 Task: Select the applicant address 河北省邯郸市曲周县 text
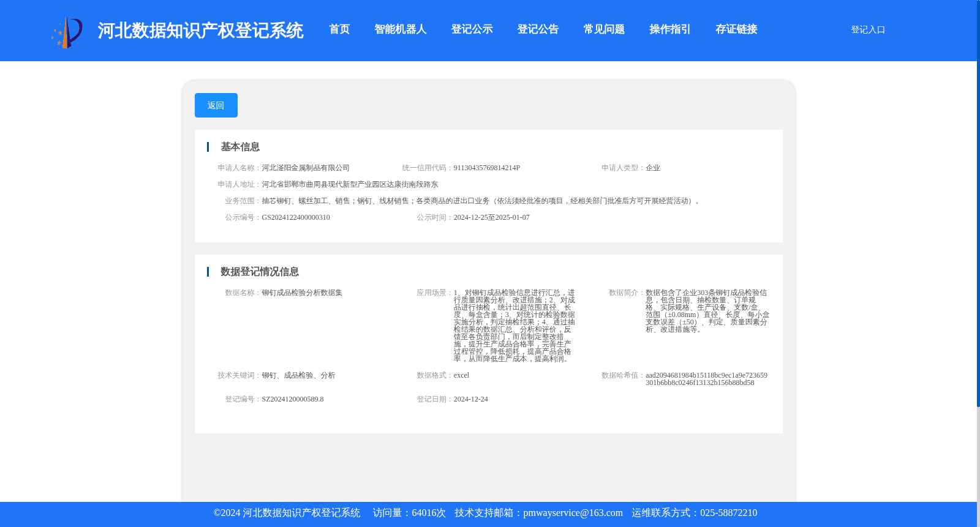tap(350, 184)
